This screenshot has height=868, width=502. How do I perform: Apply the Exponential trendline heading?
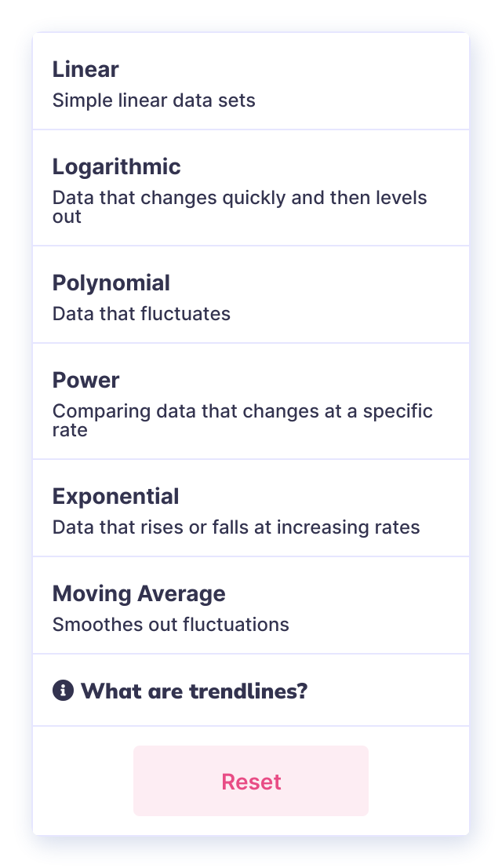115,496
